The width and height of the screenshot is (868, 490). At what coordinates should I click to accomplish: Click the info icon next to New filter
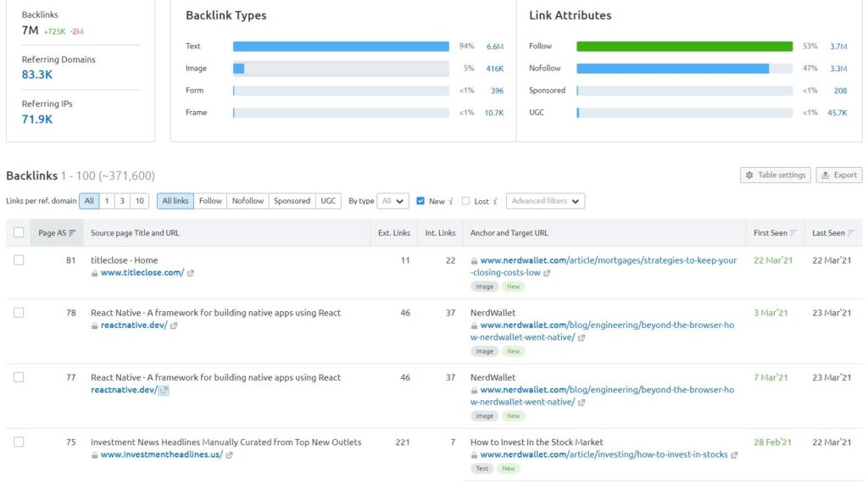coord(450,201)
